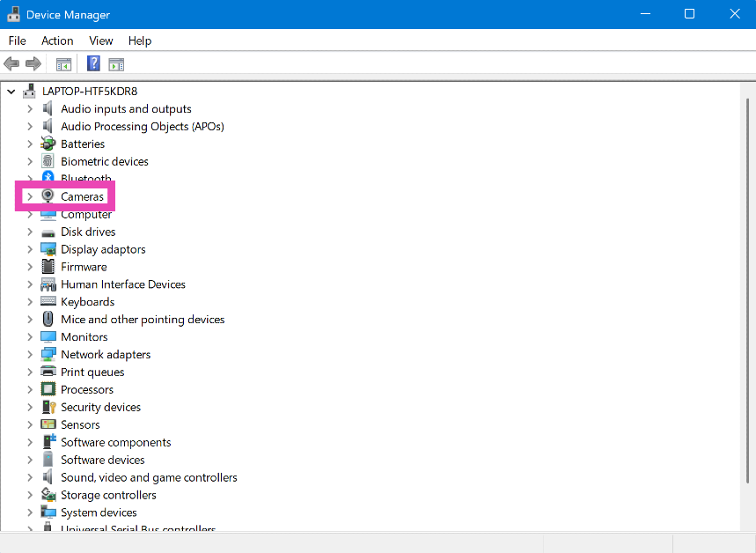756x553 pixels.
Task: Click the Processors chip icon
Action: click(48, 389)
